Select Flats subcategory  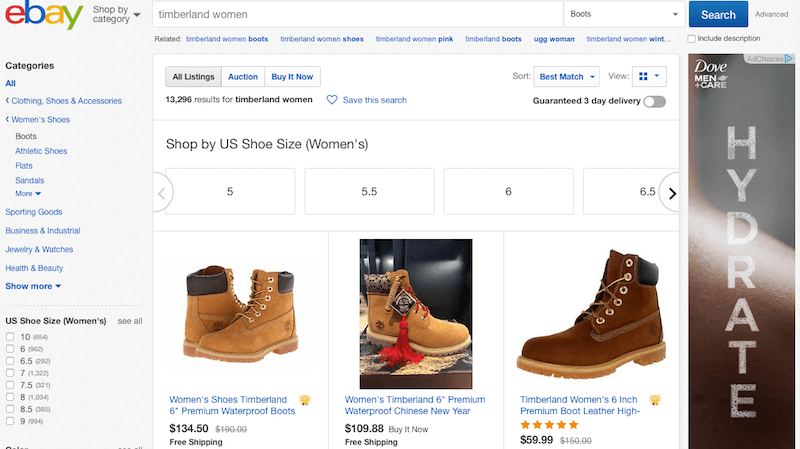point(23,166)
